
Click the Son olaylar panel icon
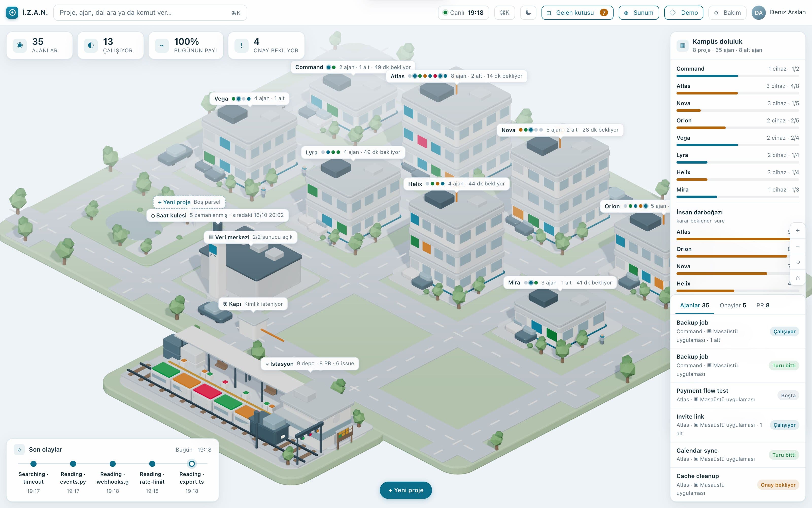[19, 450]
